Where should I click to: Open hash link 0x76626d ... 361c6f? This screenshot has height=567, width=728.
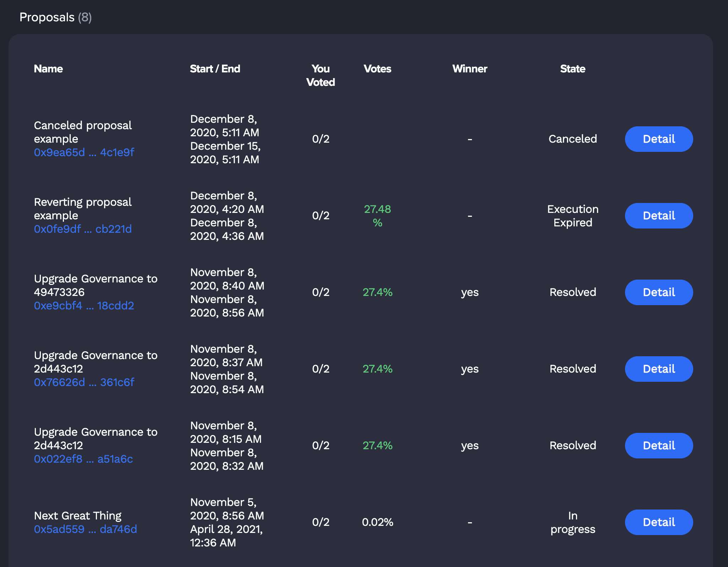84,382
